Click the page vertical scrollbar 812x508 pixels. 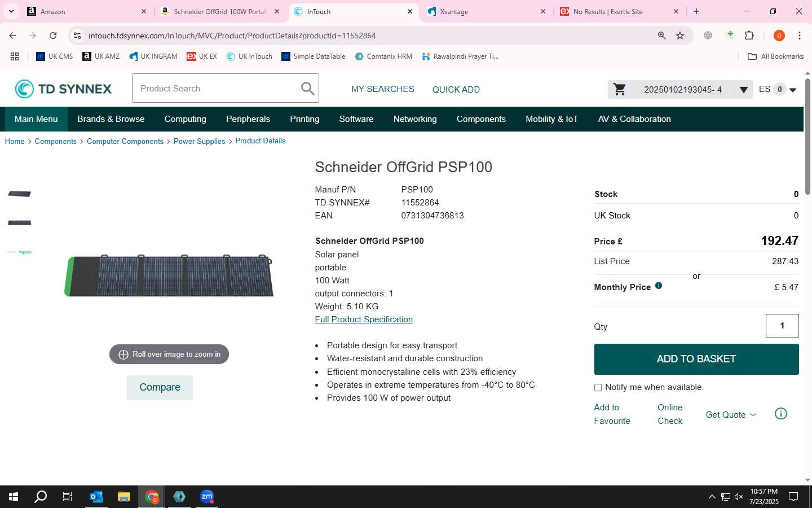(807, 137)
